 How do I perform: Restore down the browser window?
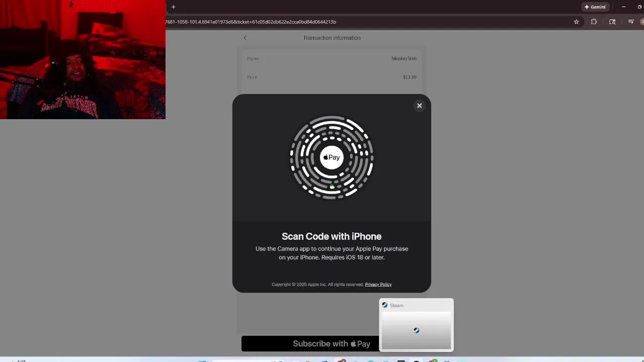(x=639, y=7)
